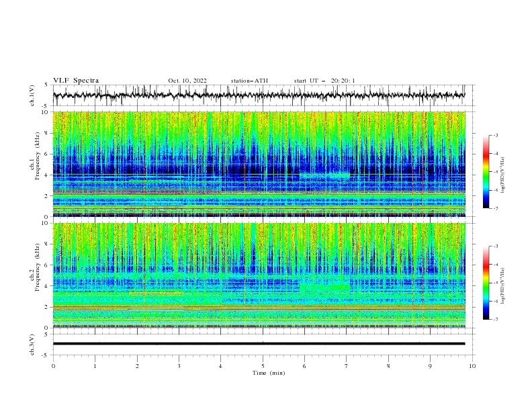Click the "-7" tick on ch.1 colorbar
This screenshot has height=411, width=532.
[x=495, y=208]
